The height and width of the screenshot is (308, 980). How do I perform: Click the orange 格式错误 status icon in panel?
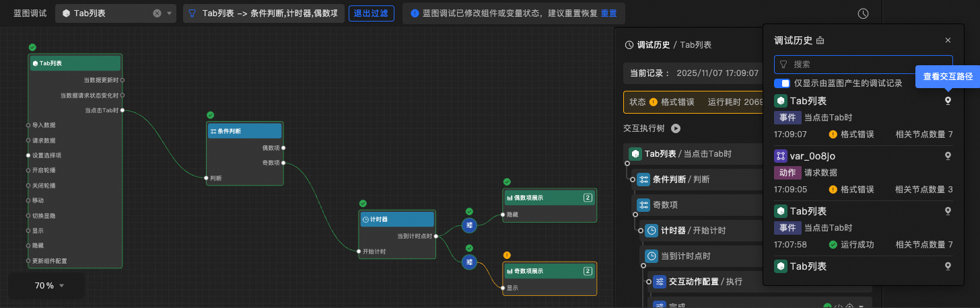[653, 102]
